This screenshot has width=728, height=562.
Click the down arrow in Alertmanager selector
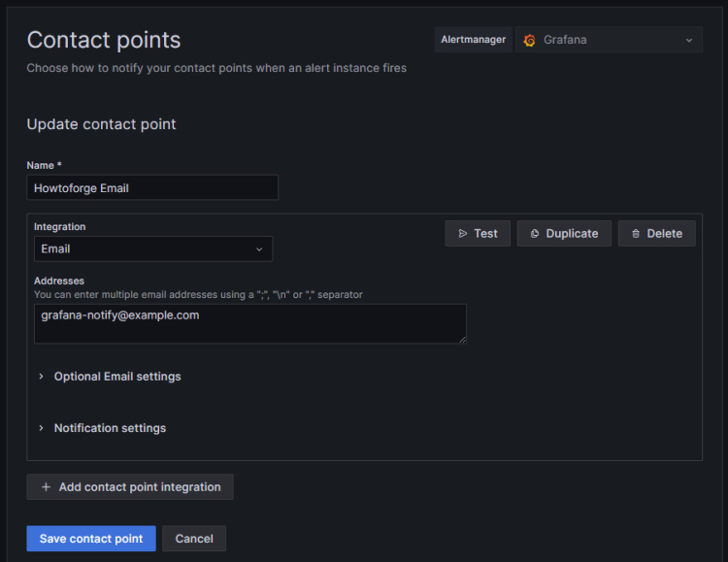tap(689, 41)
